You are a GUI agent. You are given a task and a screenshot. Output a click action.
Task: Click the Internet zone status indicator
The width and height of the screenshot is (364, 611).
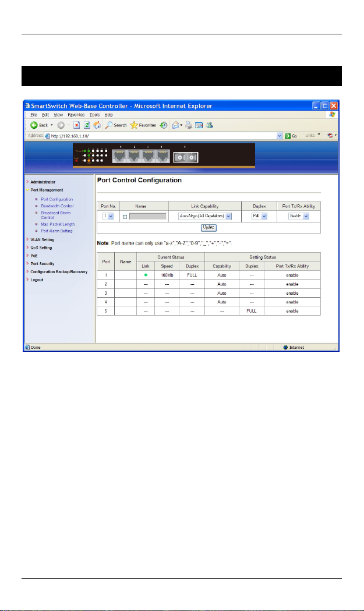(294, 347)
